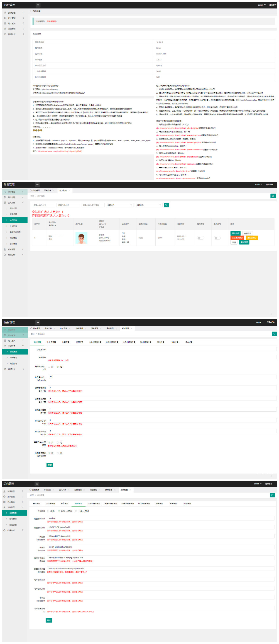Click 清除缓存 in the top dashboard header
Image resolution: width=279 pixels, height=644 pixels.
[272, 5]
